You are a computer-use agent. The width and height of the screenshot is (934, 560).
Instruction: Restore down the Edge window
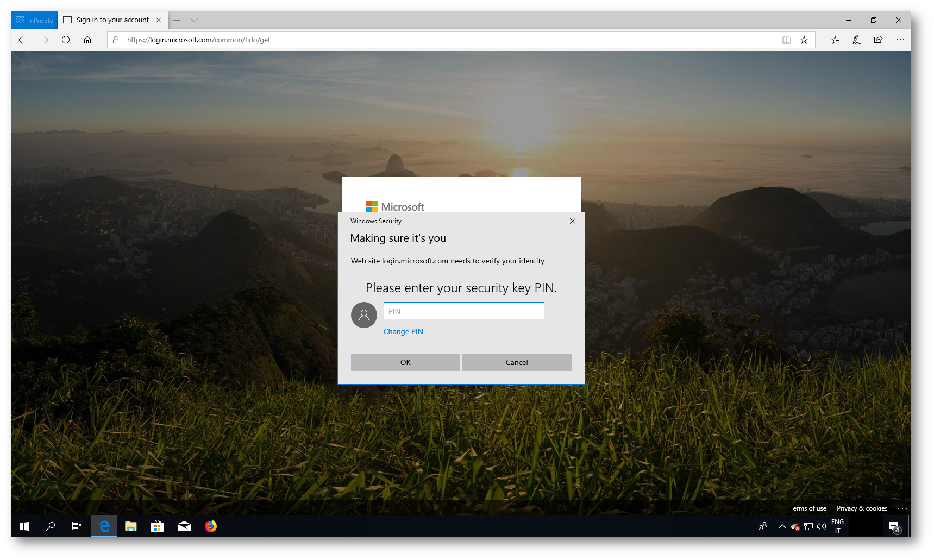(x=873, y=20)
